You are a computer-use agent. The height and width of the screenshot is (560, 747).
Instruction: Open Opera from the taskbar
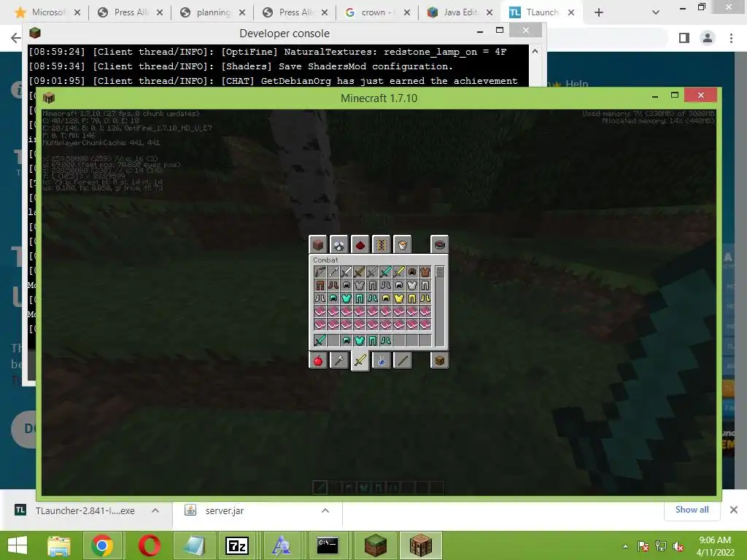coord(150,545)
